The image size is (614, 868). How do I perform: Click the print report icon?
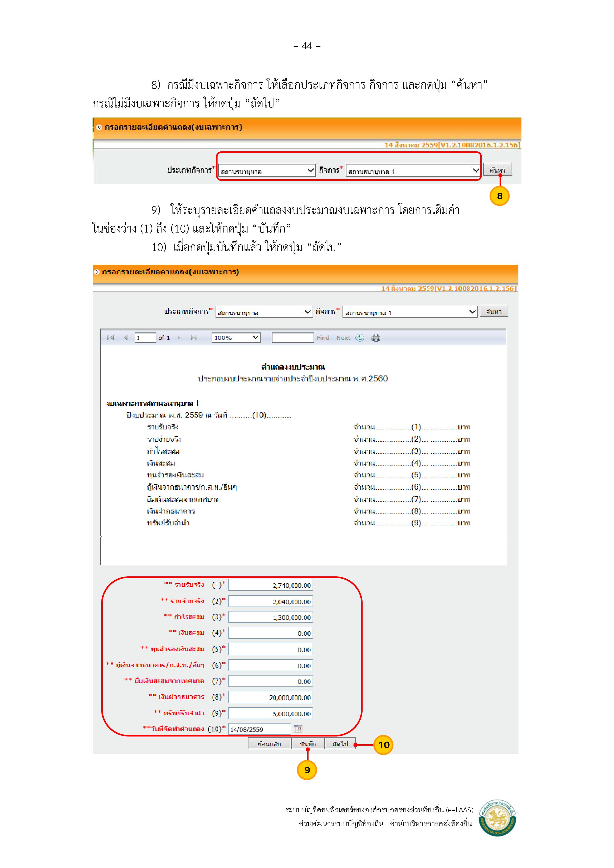click(x=376, y=338)
